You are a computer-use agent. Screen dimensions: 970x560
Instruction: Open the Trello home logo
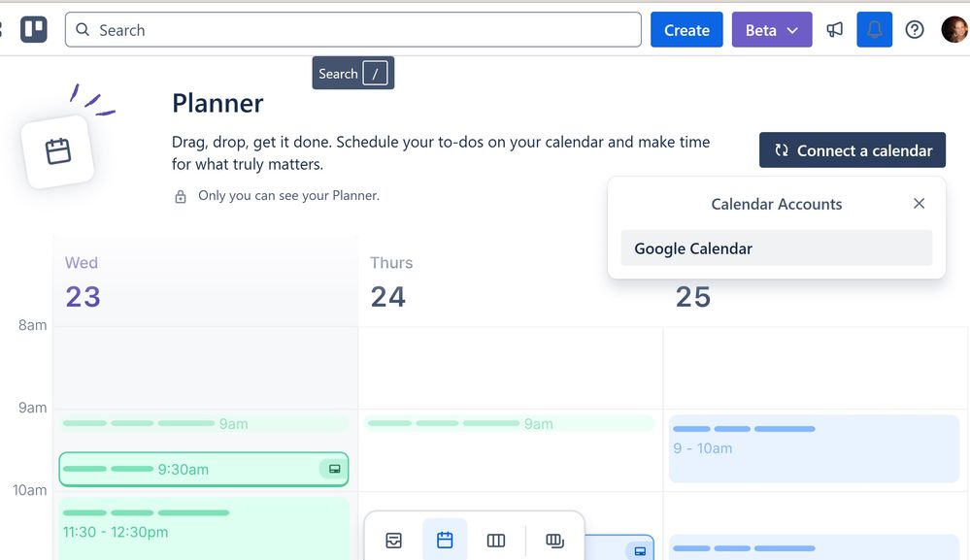(x=33, y=30)
